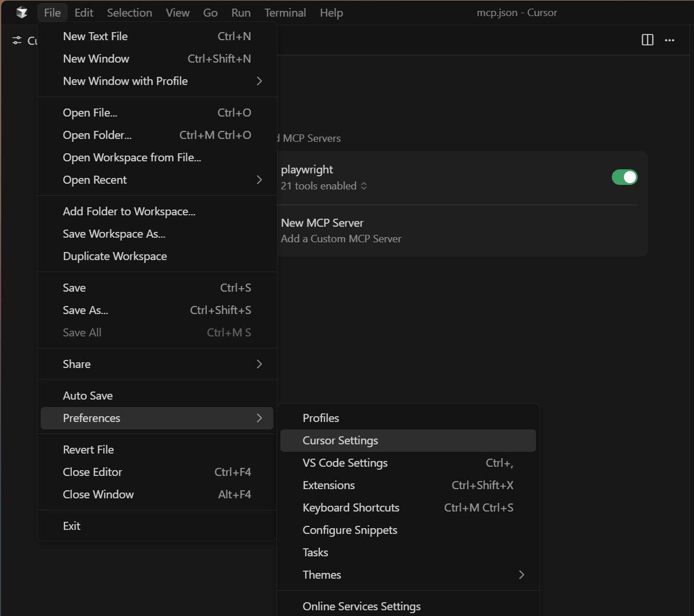
Task: Open the Go menu
Action: (210, 13)
